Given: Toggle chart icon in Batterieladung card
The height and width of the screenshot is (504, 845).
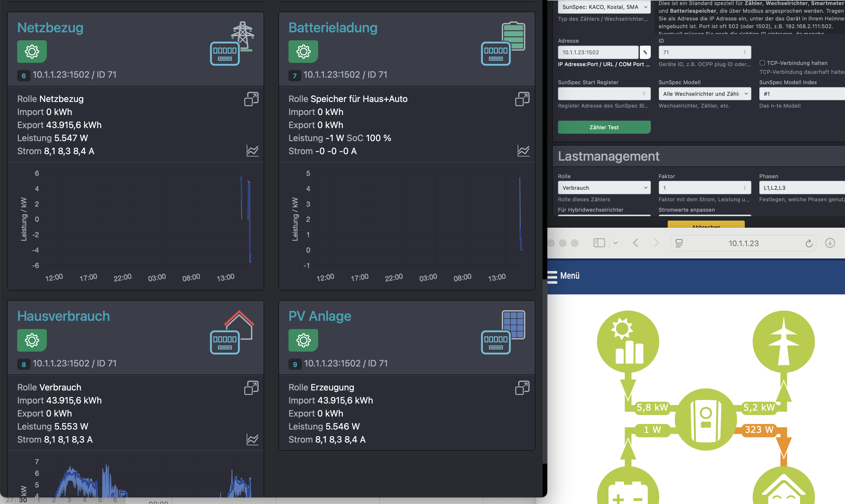Looking at the screenshot, I should pos(523,150).
